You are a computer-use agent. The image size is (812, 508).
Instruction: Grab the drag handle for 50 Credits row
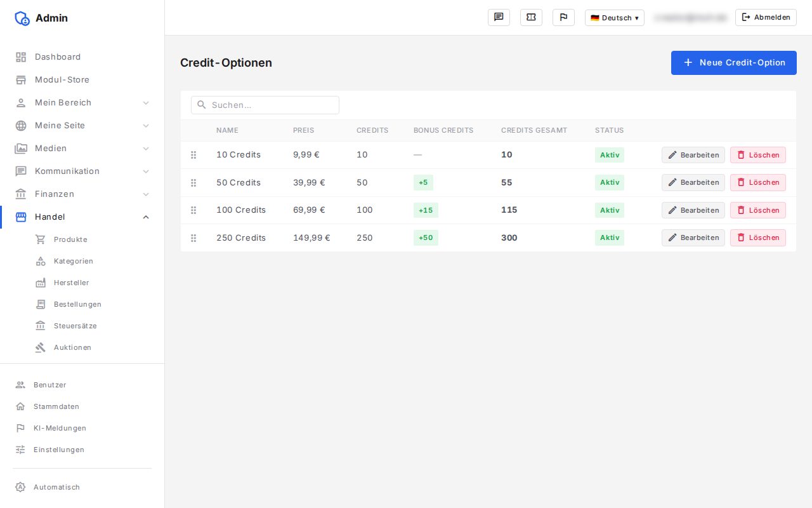pyautogui.click(x=193, y=183)
